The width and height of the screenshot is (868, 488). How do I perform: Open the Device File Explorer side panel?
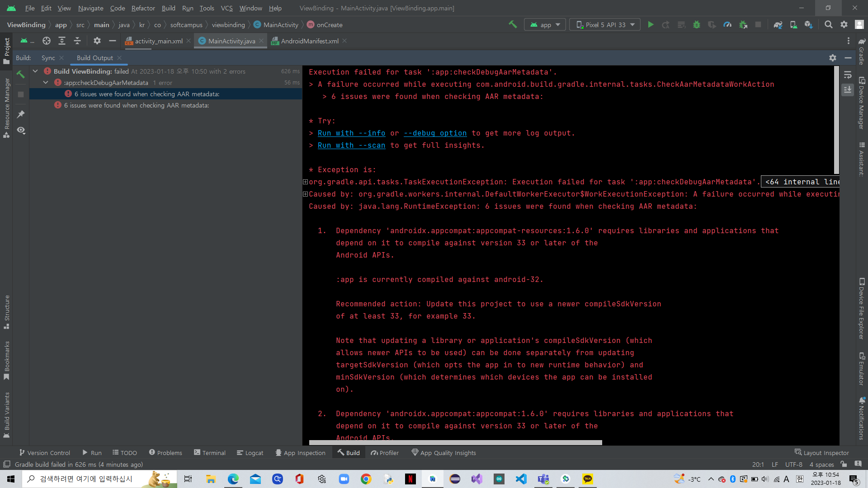tap(862, 309)
